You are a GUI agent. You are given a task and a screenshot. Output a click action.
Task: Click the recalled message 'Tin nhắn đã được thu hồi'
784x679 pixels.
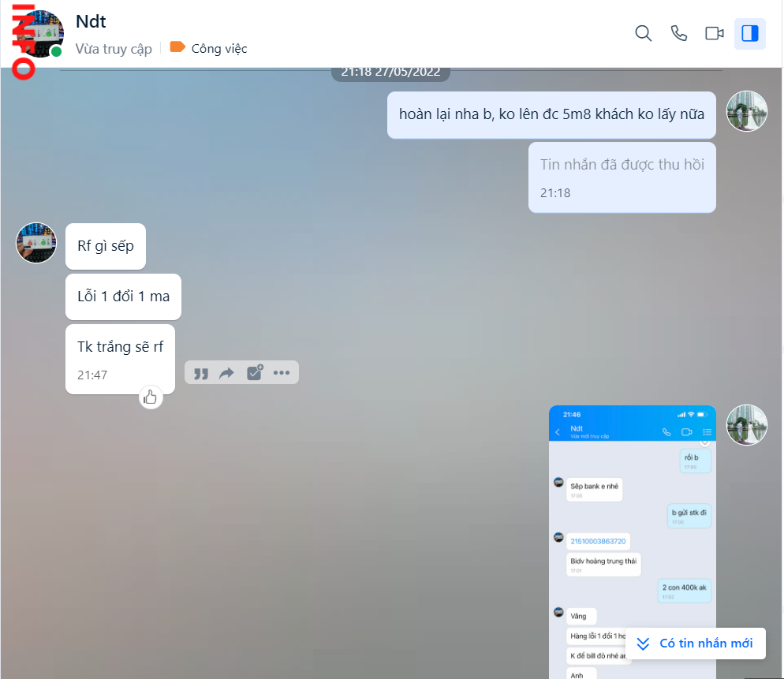(x=622, y=166)
